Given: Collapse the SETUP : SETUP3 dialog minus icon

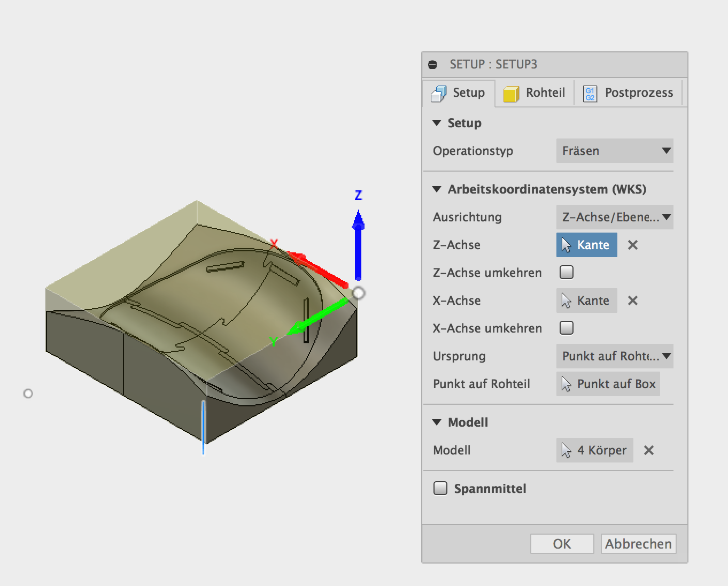Looking at the screenshot, I should pos(433,65).
